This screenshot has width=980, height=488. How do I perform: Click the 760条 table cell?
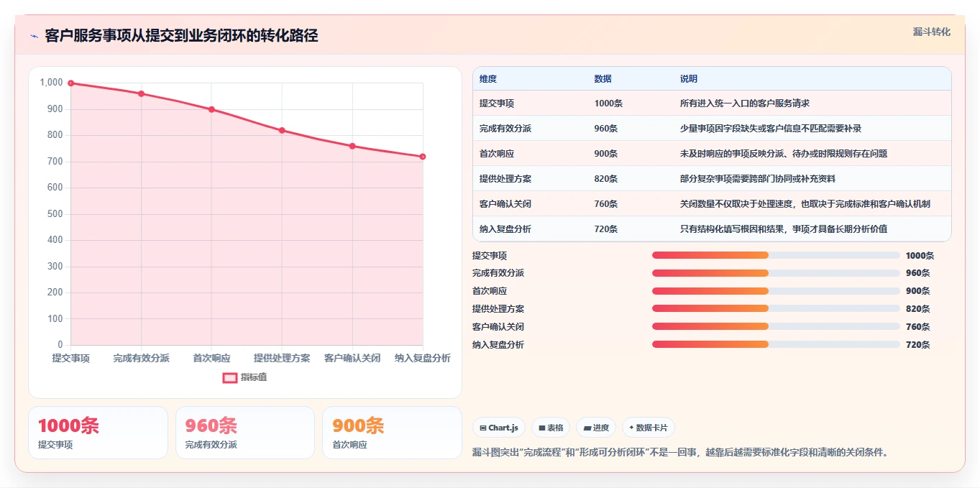(x=606, y=204)
